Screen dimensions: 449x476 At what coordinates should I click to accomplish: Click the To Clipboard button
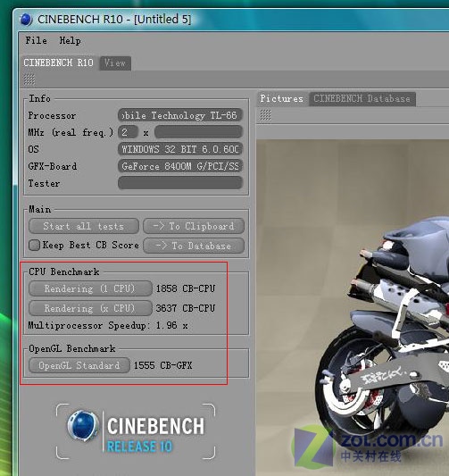click(x=194, y=226)
